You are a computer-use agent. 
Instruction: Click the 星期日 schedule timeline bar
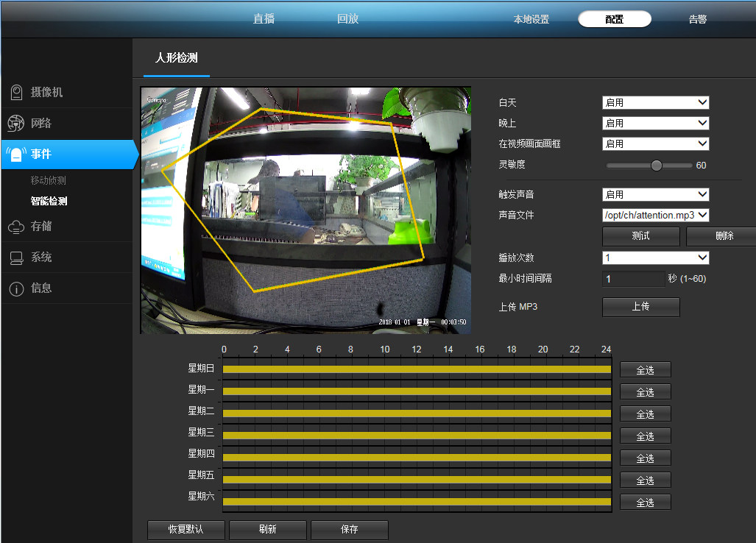[x=417, y=369]
